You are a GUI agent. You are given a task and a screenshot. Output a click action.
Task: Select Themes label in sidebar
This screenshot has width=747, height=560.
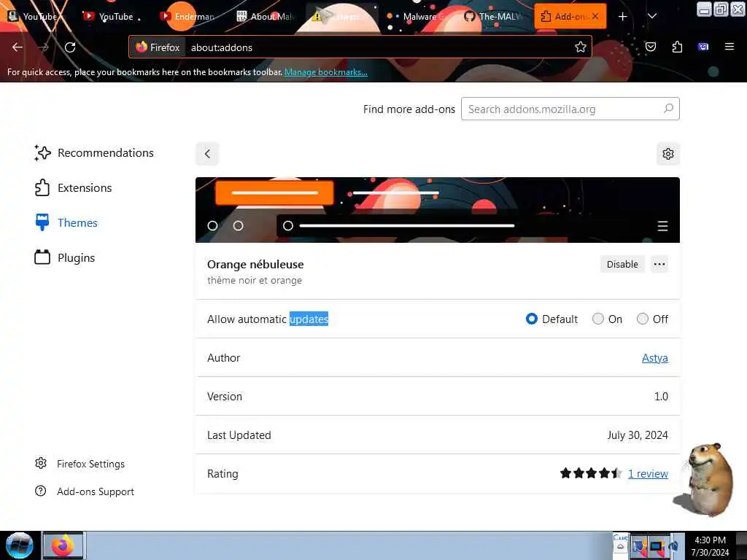[x=77, y=223]
